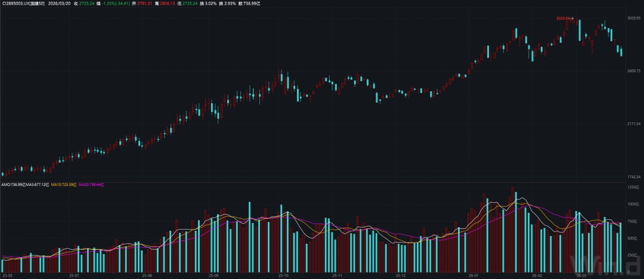The width and height of the screenshot is (644, 279).
Task: Click the 25-05 date axis label
Action: 7,275
